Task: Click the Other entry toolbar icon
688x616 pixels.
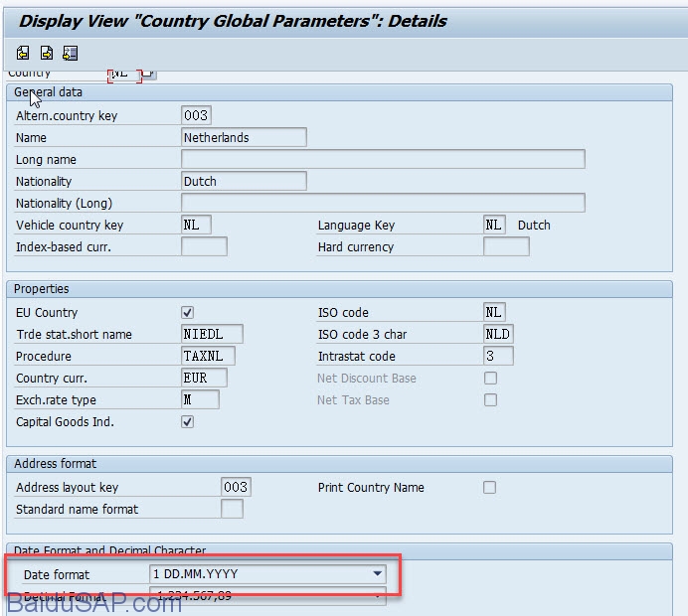Action: [x=70, y=53]
